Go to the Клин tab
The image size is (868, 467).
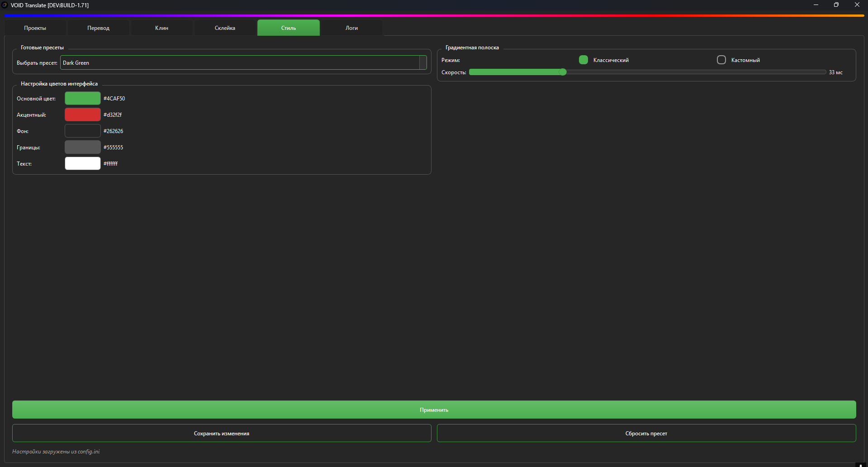[x=162, y=28]
